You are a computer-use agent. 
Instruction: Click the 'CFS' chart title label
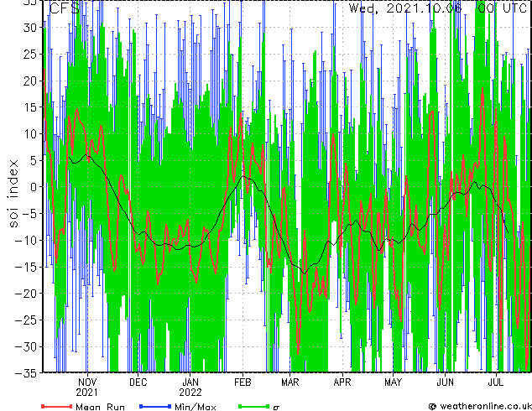(65, 8)
